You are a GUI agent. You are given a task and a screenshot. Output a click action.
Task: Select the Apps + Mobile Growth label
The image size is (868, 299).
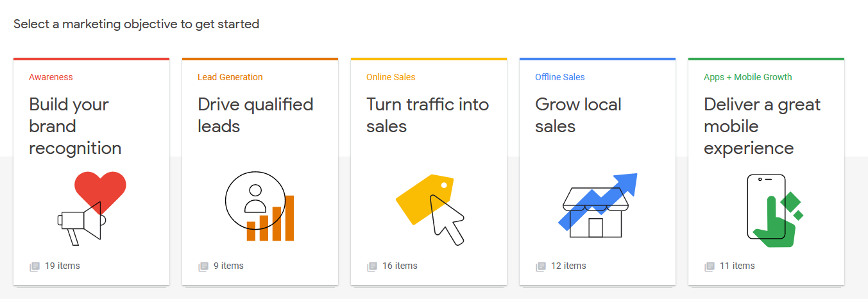coord(748,77)
